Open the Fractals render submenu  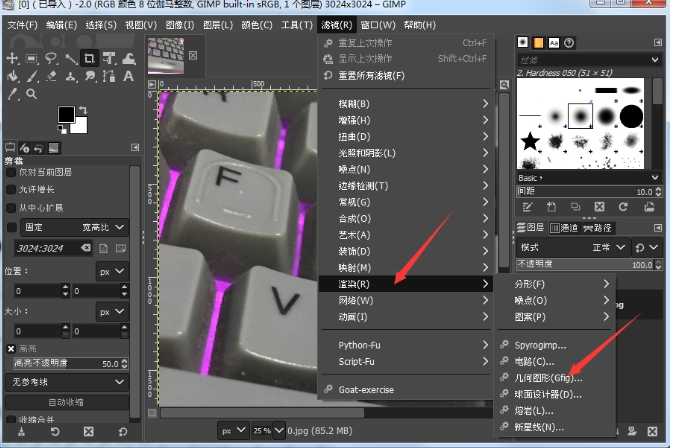554,284
